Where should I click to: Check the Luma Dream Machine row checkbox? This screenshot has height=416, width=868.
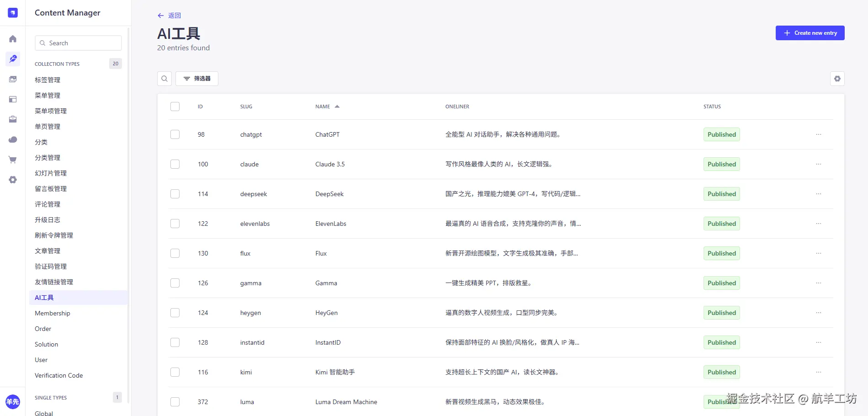tap(175, 402)
